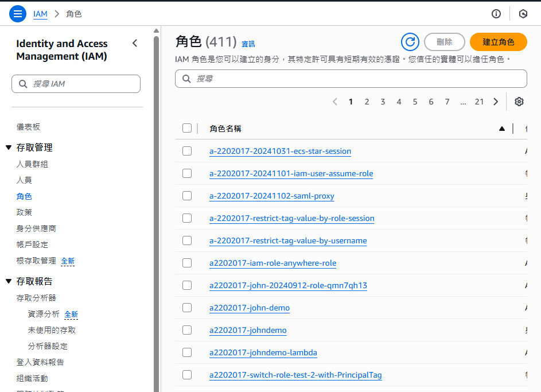Check a2202017-johndemo-lambda row checkbox
This screenshot has width=541, height=392.
(187, 352)
